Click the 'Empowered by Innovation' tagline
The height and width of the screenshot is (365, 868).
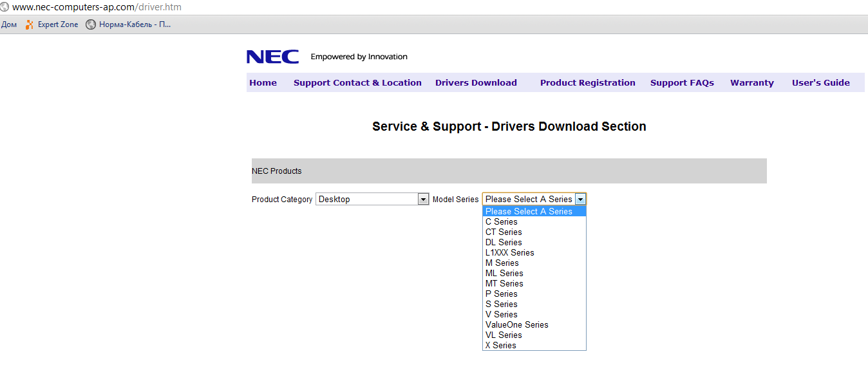point(359,57)
